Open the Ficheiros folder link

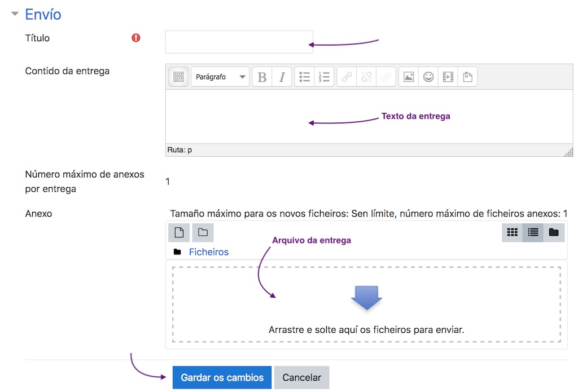[208, 252]
